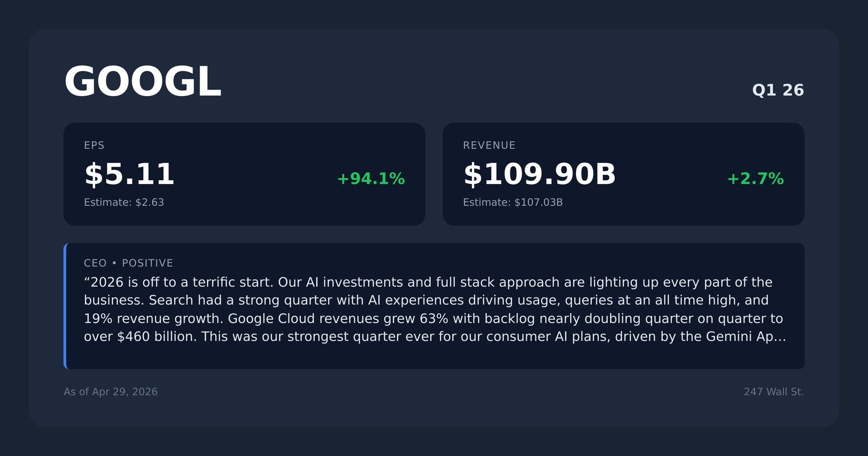The image size is (868, 456).
Task: Click the 19% revenue growth sentence
Action: pyautogui.click(x=153, y=319)
